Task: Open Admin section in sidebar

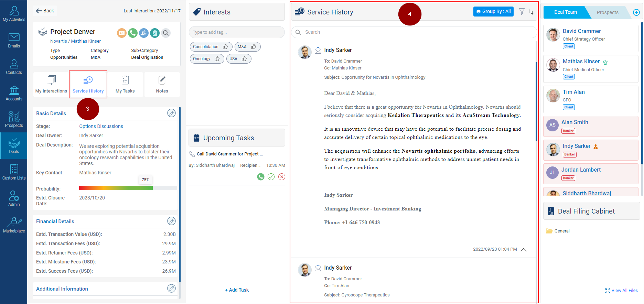Action: click(x=14, y=199)
